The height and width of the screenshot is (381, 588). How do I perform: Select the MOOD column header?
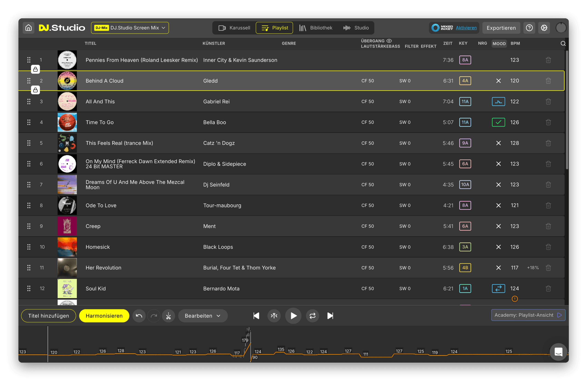[x=499, y=43]
